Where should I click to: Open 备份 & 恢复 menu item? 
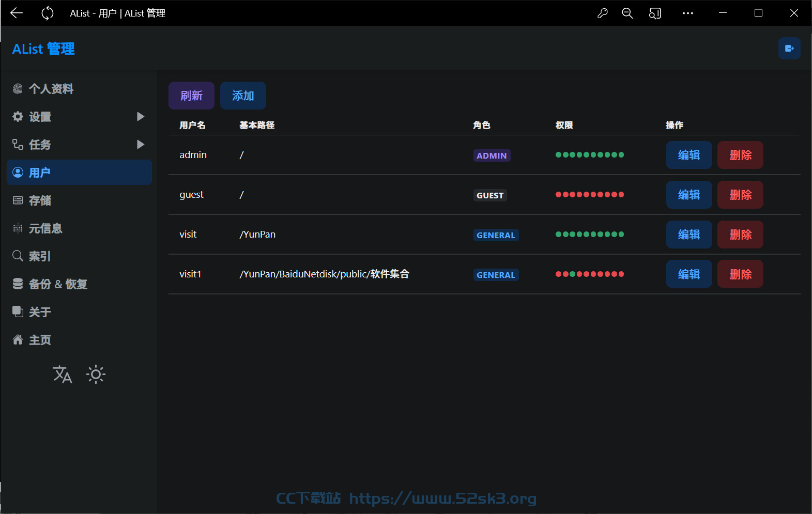[x=79, y=284]
